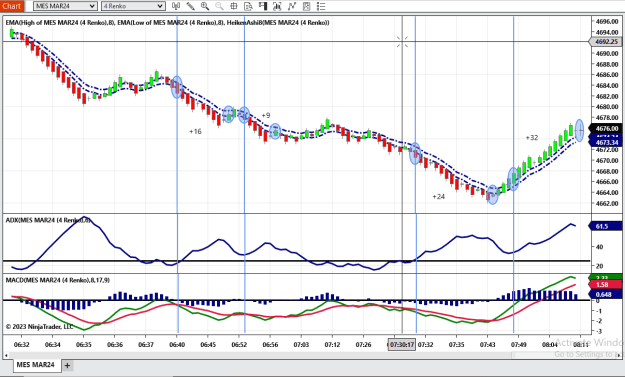Open the MES MAR24 instrument dropdown
Viewport: 625px width, 377px height.
(65, 6)
